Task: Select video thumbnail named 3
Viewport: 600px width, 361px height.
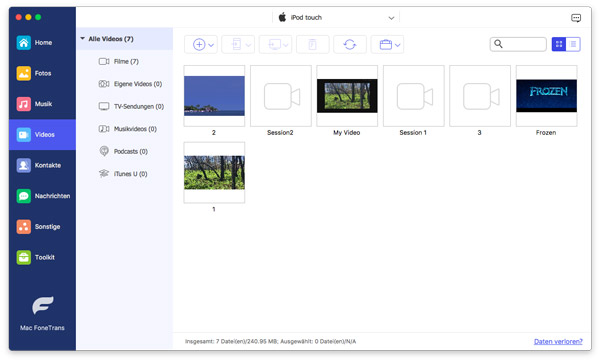Action: click(480, 96)
